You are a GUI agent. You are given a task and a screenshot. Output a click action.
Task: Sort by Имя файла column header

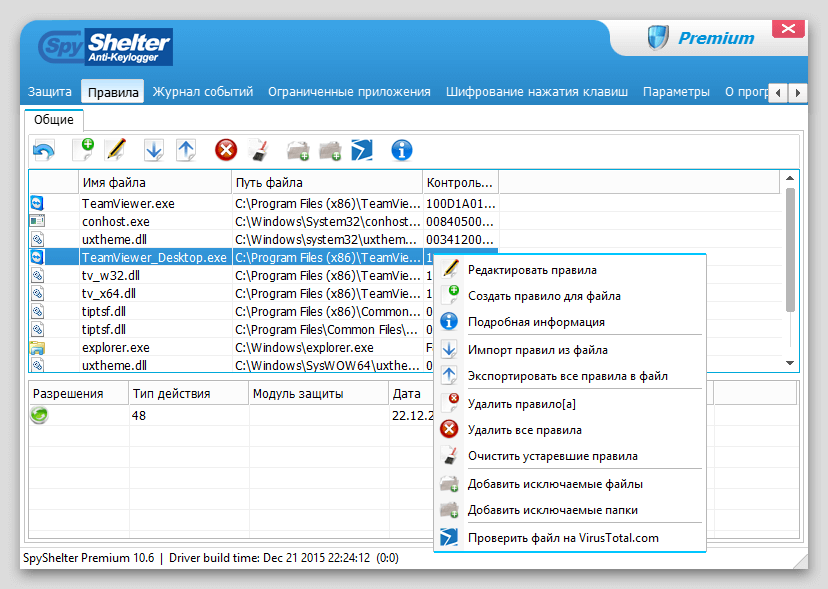click(155, 182)
